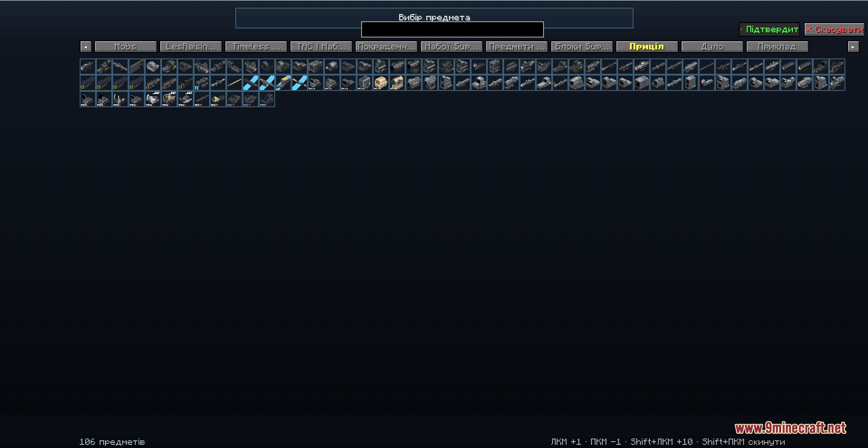Pick the light gray reflex sight icon
Viewport: 868px width, 448px height.
coord(153,67)
